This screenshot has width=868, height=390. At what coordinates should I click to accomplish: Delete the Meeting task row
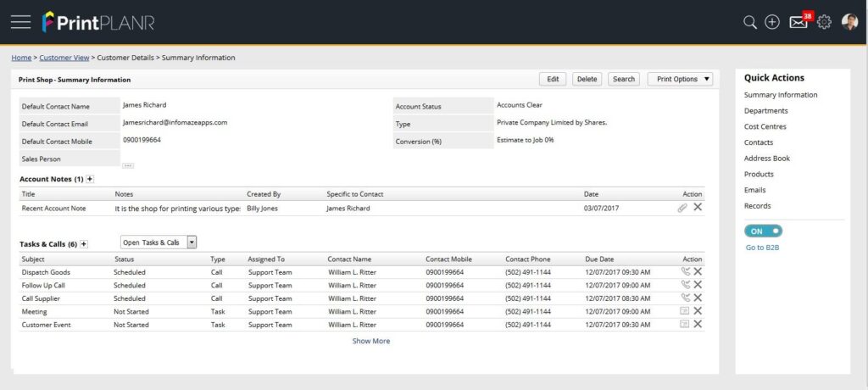(698, 311)
